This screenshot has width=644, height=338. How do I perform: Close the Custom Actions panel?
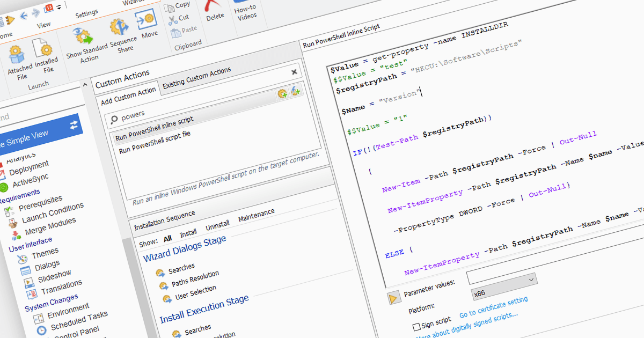coord(294,71)
